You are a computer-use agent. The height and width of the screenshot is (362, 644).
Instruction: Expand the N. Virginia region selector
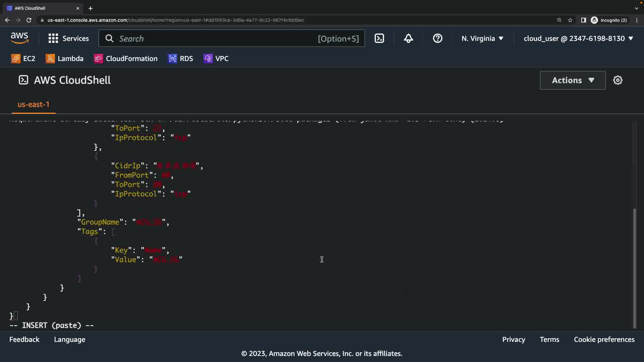pos(482,39)
